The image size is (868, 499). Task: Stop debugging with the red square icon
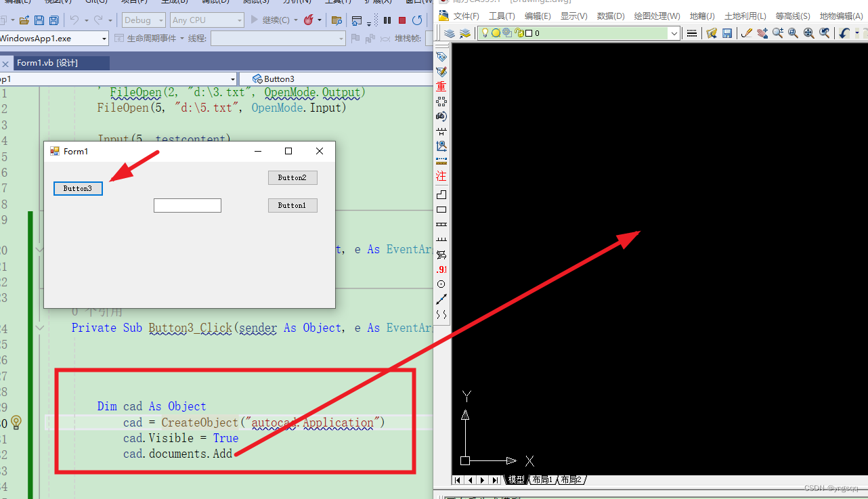tap(402, 20)
